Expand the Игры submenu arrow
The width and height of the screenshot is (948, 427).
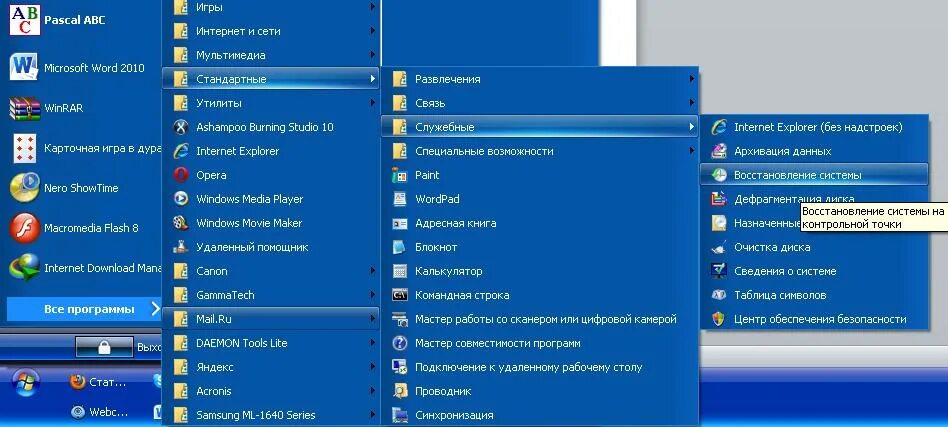pos(372,7)
